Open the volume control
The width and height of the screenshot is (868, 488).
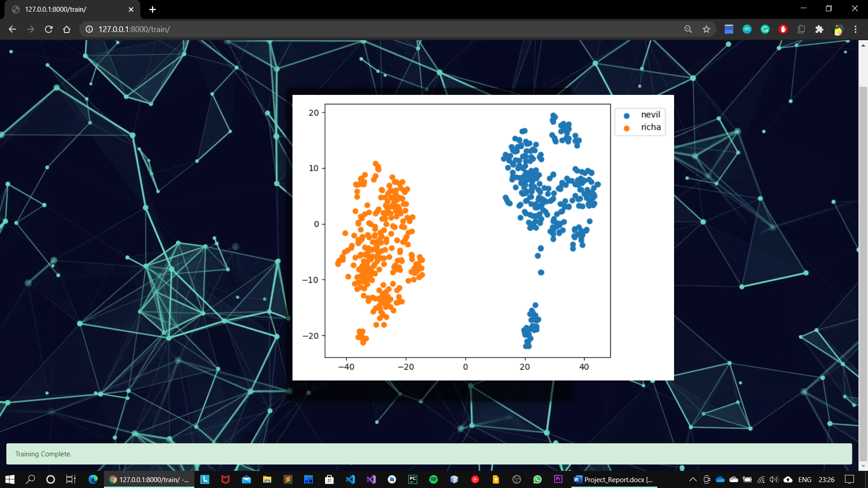point(774,479)
